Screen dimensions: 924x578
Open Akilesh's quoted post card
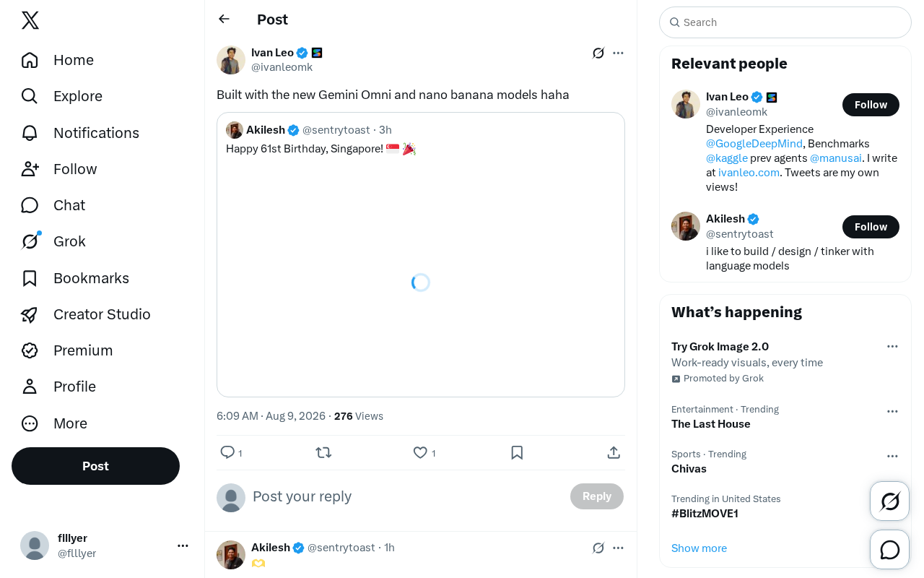[421, 254]
